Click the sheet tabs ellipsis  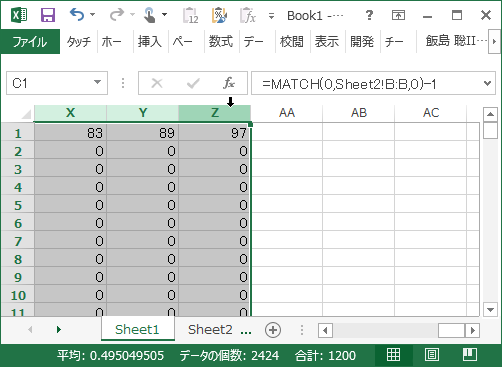tap(246, 331)
